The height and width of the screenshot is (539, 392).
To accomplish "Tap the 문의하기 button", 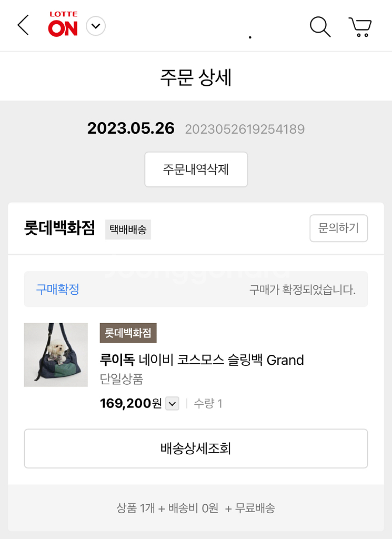I will pyautogui.click(x=338, y=228).
